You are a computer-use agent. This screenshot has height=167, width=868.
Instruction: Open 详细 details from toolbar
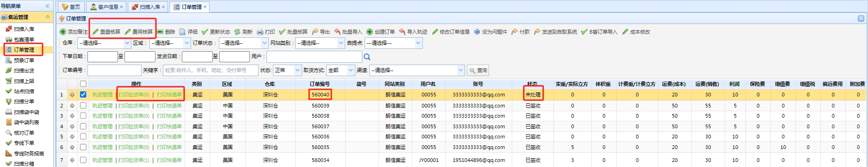click(189, 32)
